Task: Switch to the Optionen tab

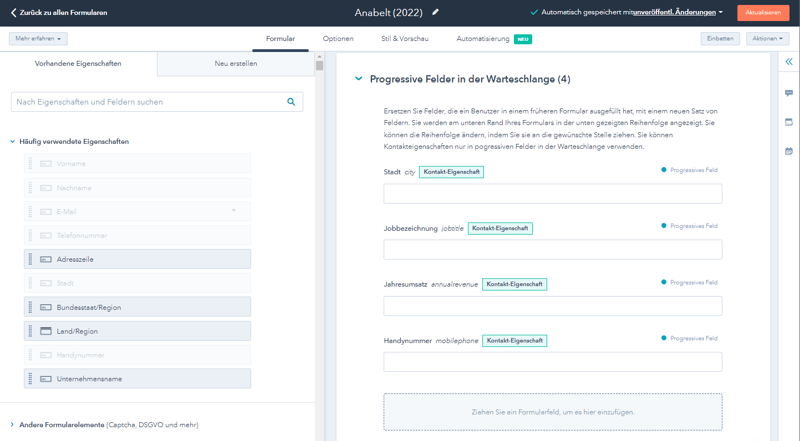Action: coord(338,39)
